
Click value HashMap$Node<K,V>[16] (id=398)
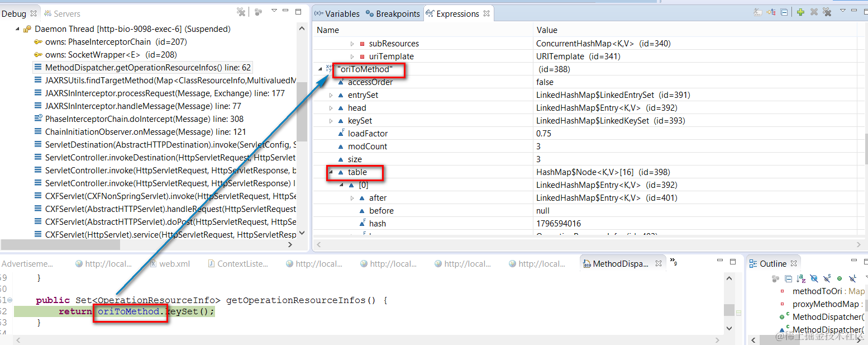click(x=603, y=172)
